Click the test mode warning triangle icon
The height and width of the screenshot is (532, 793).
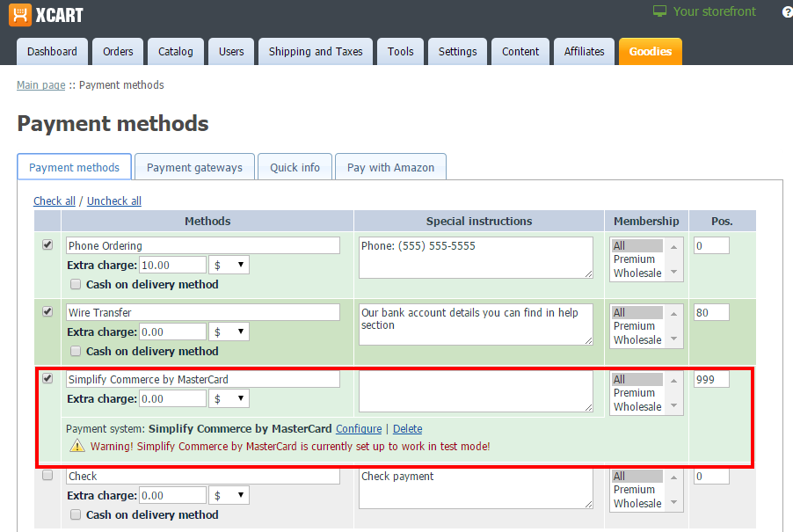tap(76, 446)
